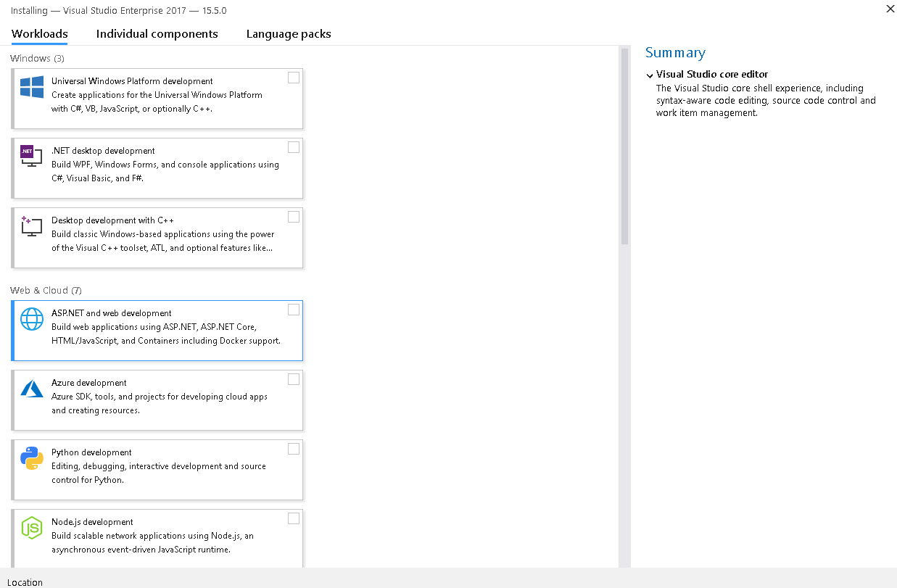
Task: Open the Individual components tab
Action: (x=157, y=34)
